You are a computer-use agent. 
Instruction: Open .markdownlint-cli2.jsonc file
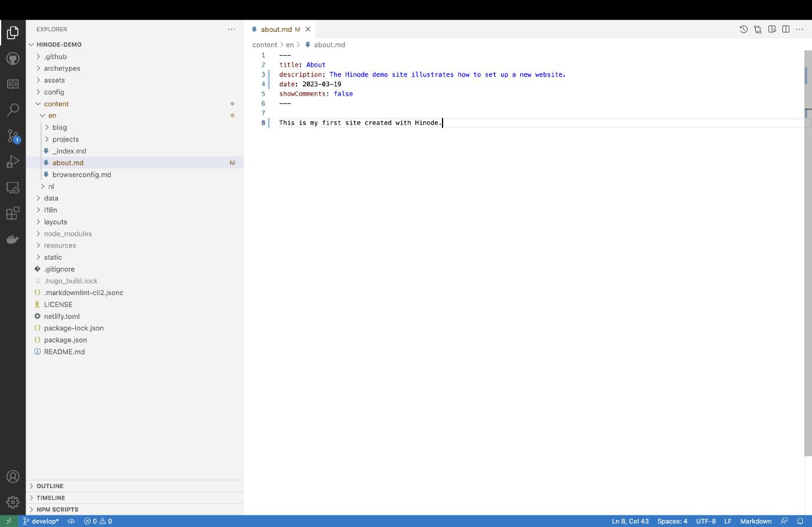click(x=135, y=293)
